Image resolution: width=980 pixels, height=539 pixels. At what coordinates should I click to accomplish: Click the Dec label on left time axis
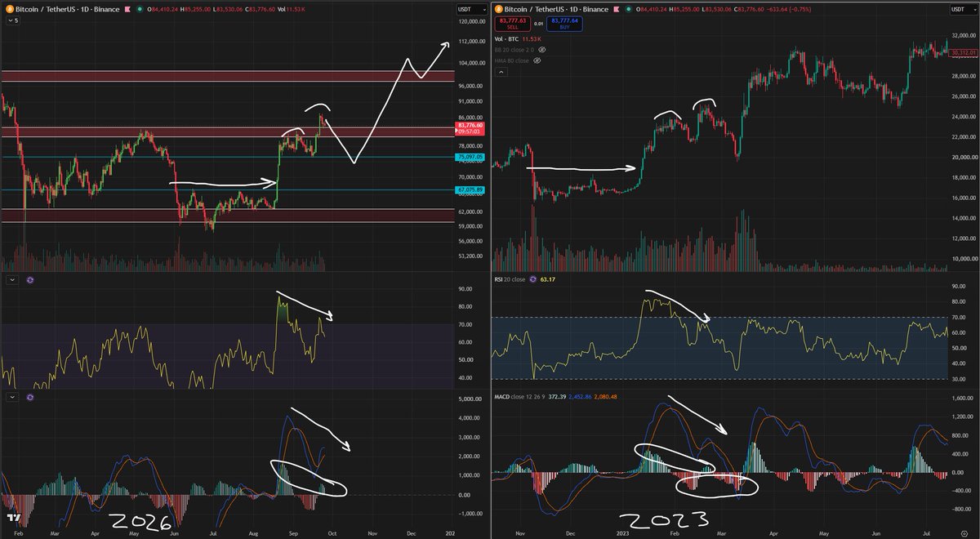pos(411,532)
